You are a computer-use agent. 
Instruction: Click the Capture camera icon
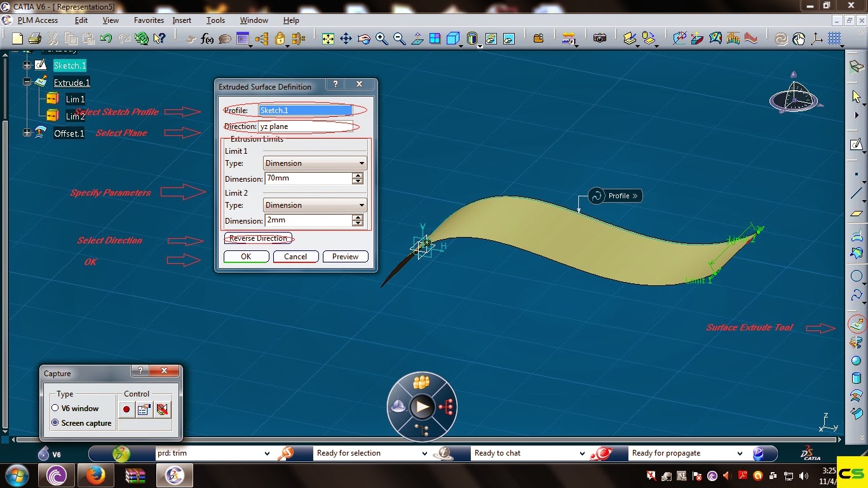coord(600,39)
